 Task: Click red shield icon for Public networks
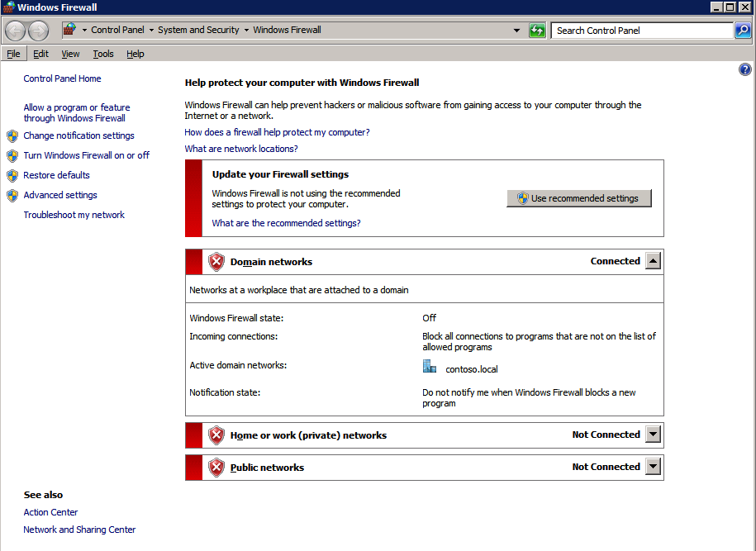click(x=216, y=468)
